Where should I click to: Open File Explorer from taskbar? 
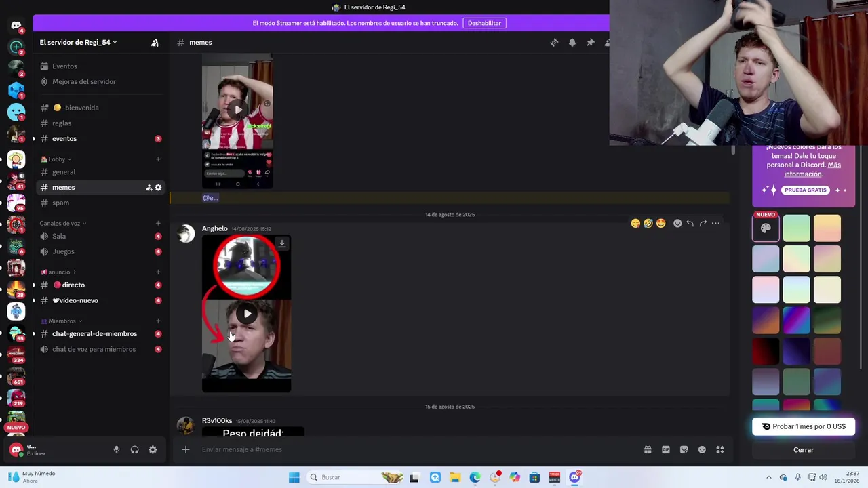click(455, 477)
